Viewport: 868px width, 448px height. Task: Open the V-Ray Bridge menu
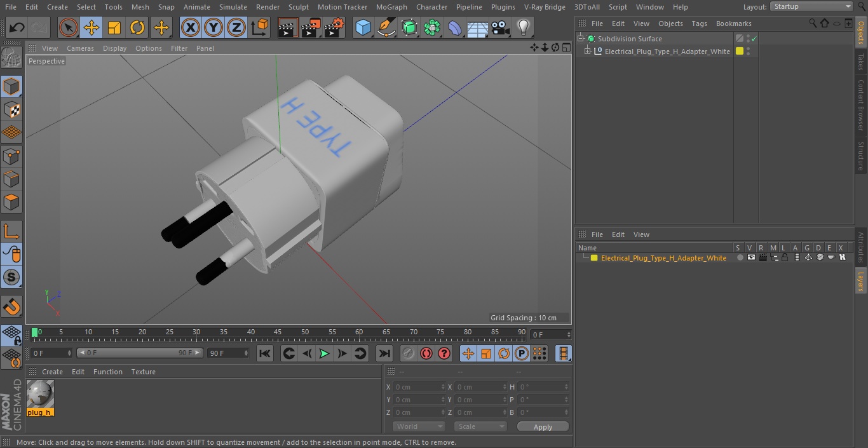pos(545,7)
